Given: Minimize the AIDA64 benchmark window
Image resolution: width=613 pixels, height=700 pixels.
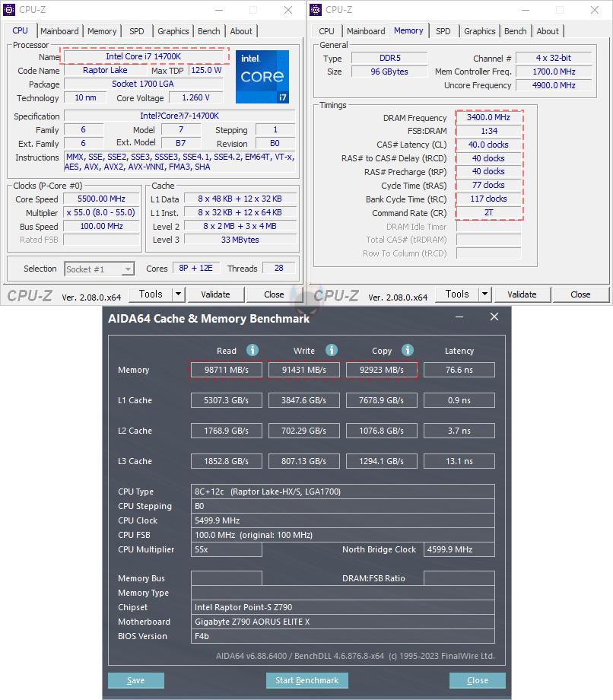Looking at the screenshot, I should tap(459, 317).
